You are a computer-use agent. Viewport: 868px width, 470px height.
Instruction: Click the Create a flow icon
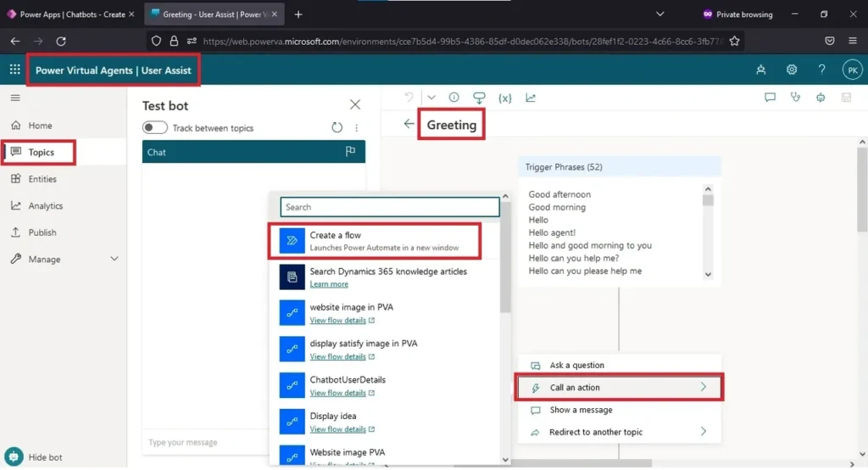click(x=292, y=241)
